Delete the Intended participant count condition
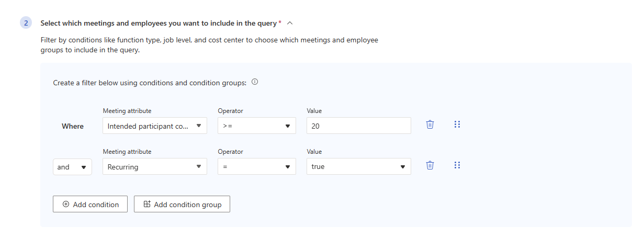This screenshot has height=238, width=644. 430,124
